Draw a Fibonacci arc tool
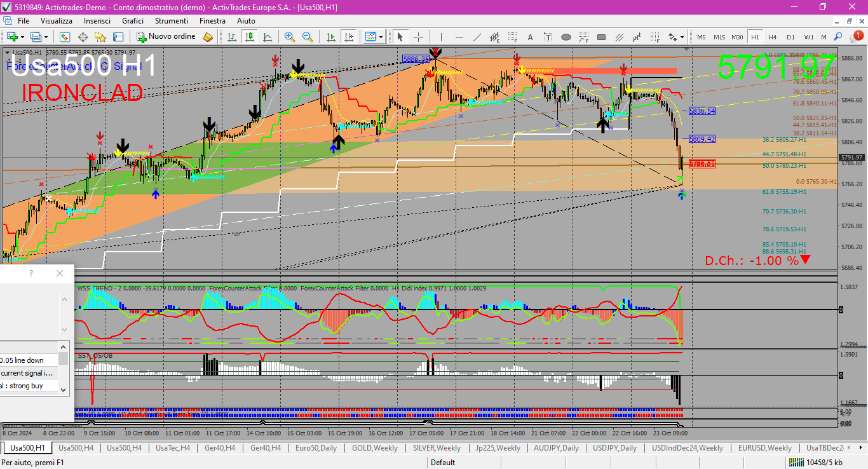This screenshot has width=868, height=469. pos(584,37)
